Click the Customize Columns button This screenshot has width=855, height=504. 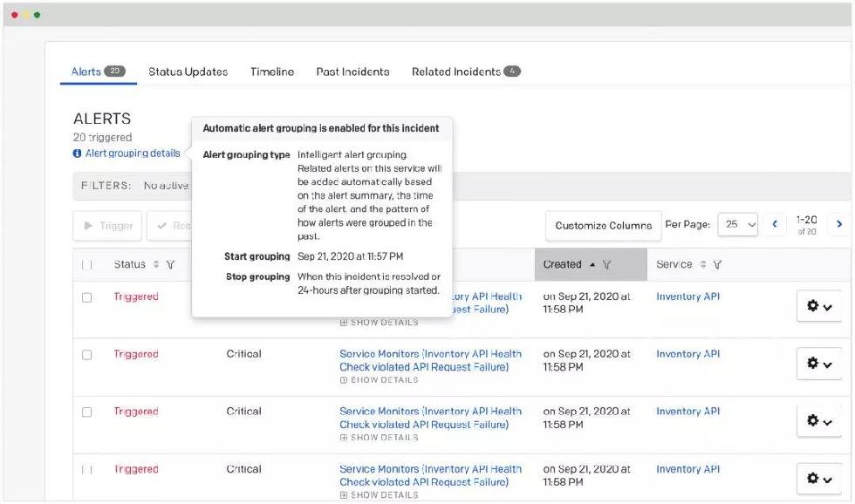[x=603, y=225]
